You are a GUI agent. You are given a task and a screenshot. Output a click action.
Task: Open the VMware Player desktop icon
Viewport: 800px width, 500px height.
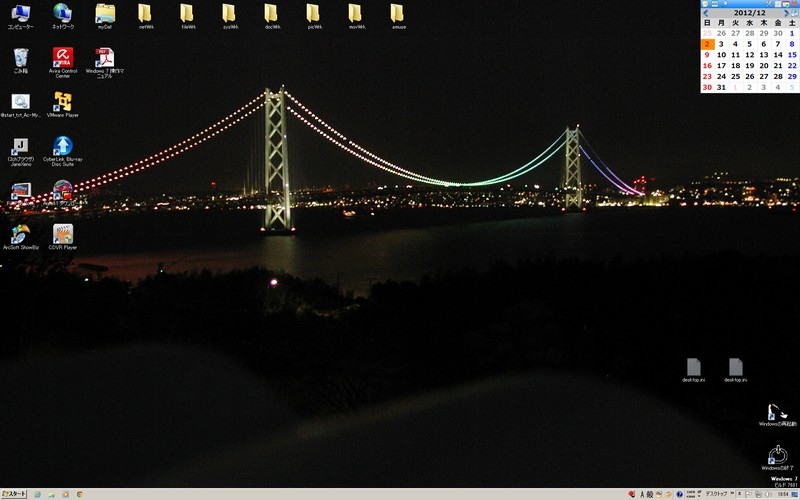62,102
